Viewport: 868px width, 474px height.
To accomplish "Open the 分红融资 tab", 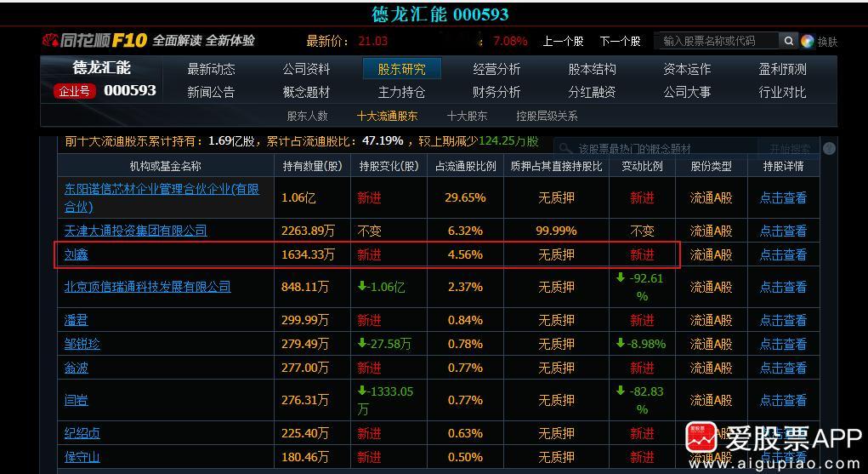I will 592,92.
